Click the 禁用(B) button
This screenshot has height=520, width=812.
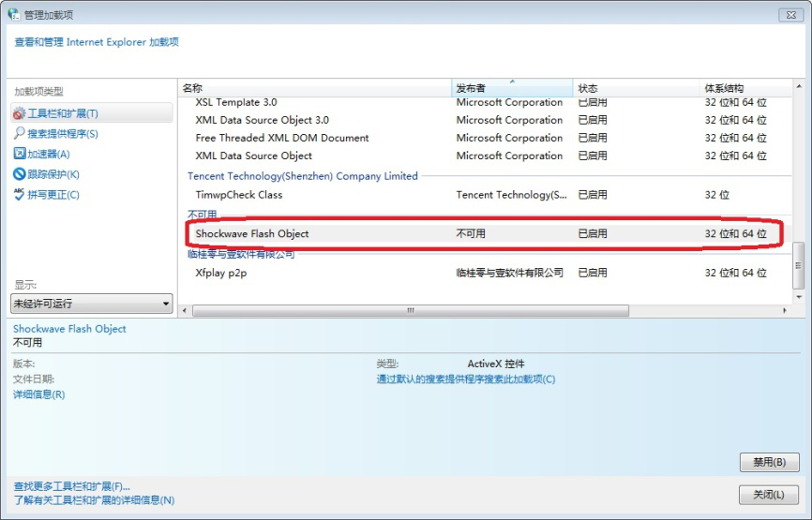[770, 462]
